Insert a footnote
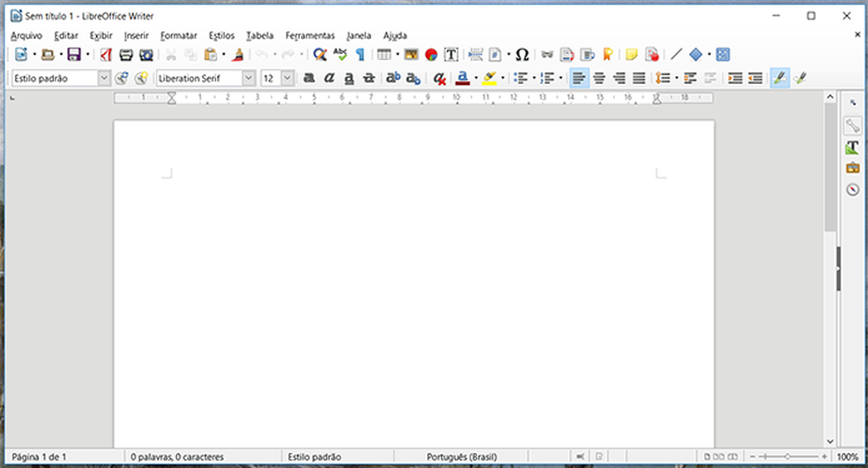 tap(567, 54)
